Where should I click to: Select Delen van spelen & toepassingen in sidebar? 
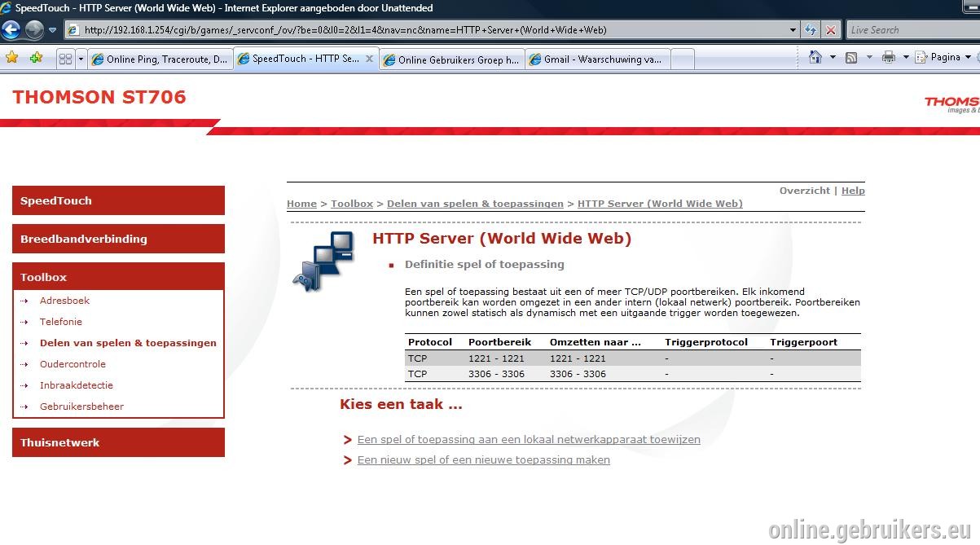128,343
